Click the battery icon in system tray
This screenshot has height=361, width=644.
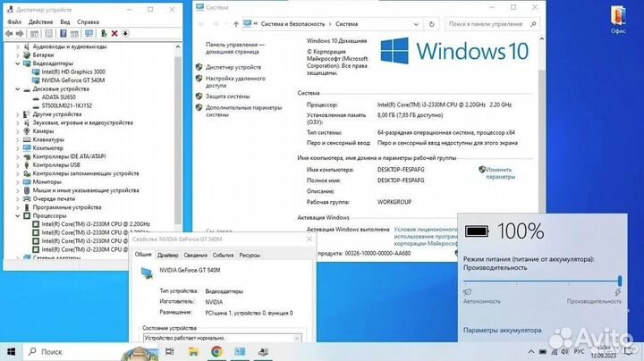tap(543, 352)
